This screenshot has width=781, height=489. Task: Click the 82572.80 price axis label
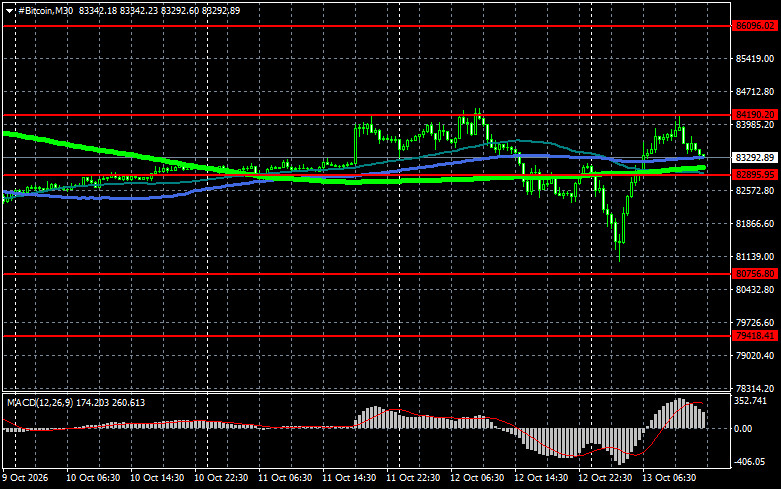[x=755, y=191]
